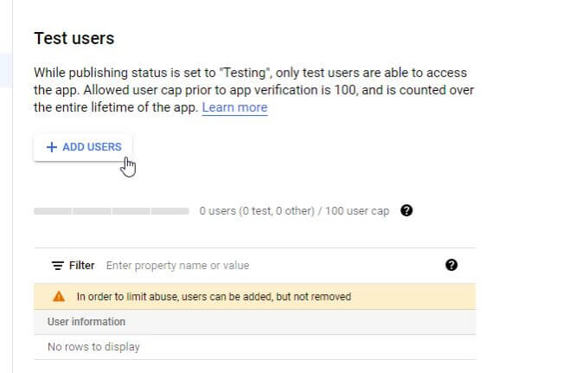Click the last segment of the user cap bar

[x=170, y=211]
